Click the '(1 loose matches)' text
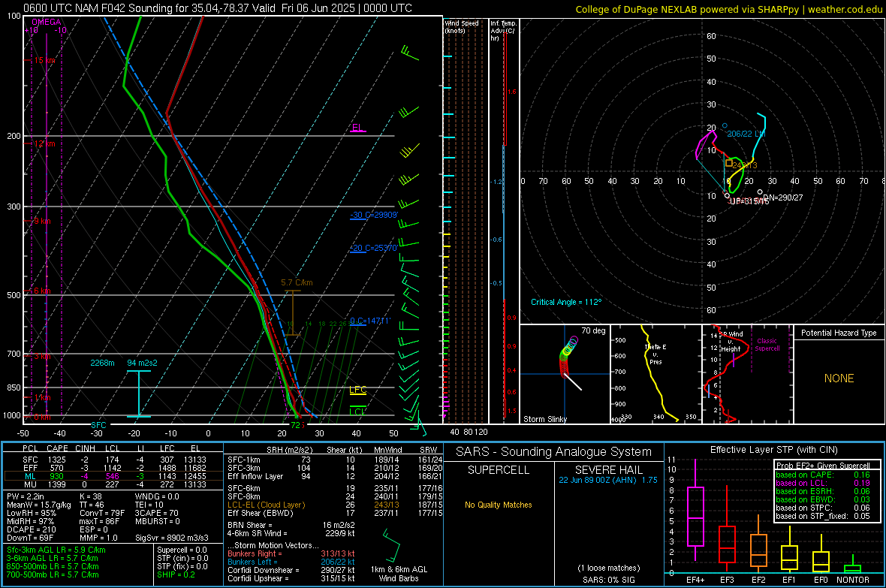The image size is (886, 588). tap(608, 568)
